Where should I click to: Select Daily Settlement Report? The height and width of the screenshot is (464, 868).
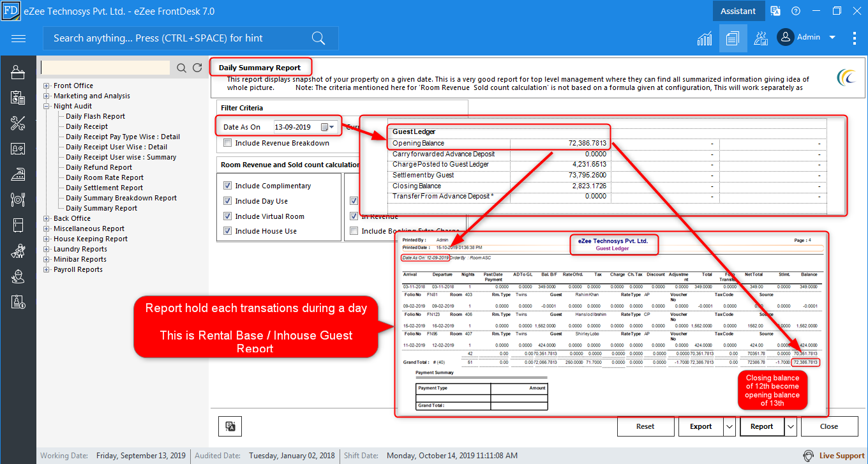click(x=105, y=188)
